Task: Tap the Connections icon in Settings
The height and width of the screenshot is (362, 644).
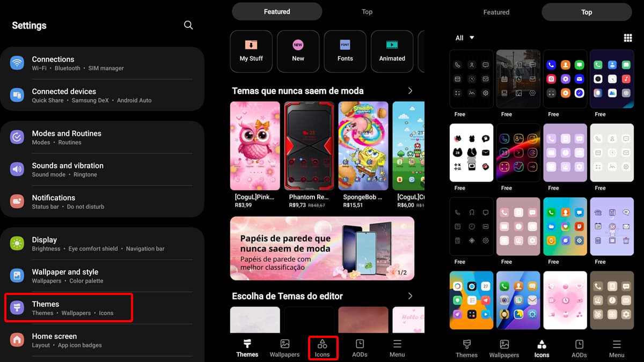Action: [17, 63]
